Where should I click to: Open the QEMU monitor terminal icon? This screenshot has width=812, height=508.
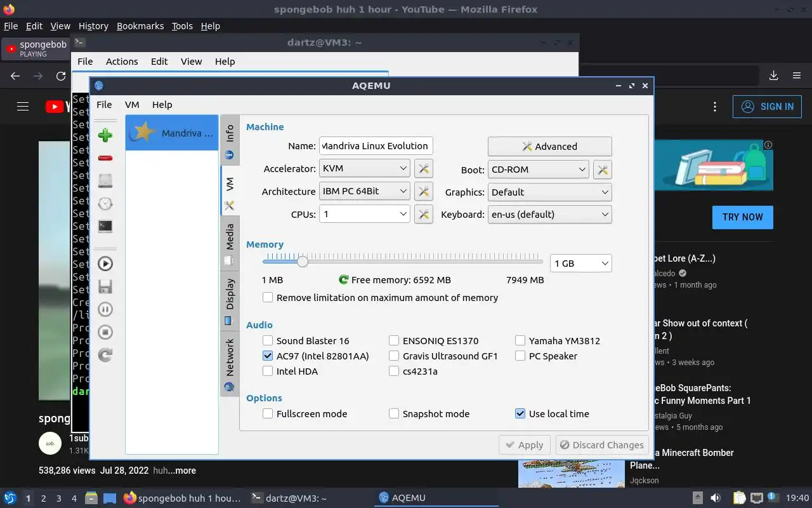pyautogui.click(x=105, y=227)
